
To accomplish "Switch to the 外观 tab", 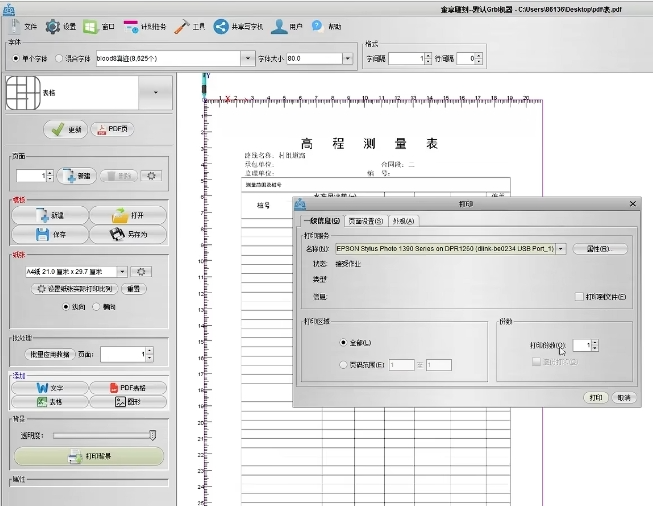I will point(403,221).
